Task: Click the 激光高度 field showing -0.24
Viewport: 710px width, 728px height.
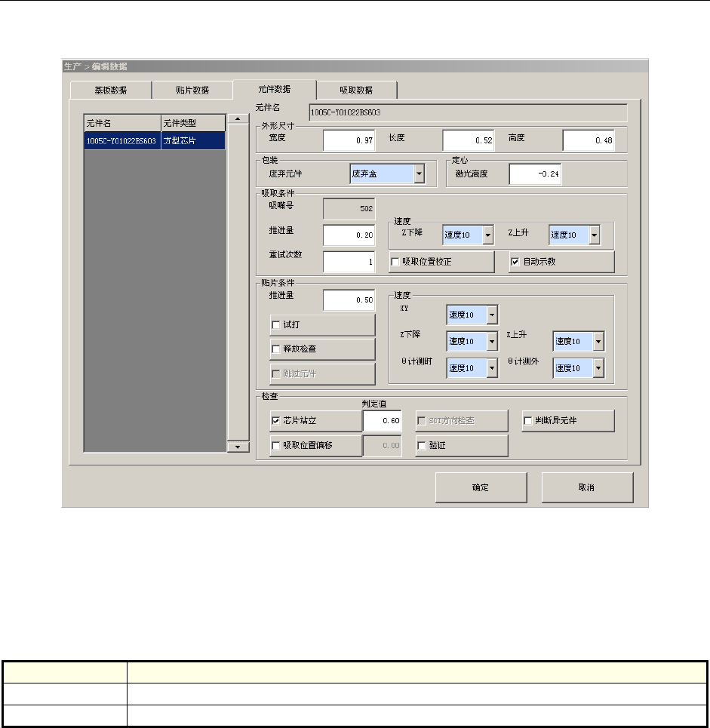Action: [x=535, y=174]
